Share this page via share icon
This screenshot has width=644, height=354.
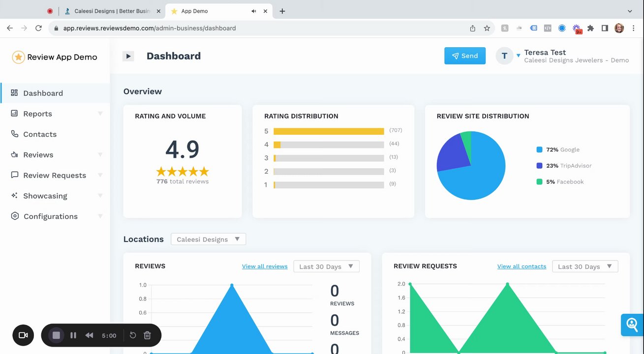[473, 28]
